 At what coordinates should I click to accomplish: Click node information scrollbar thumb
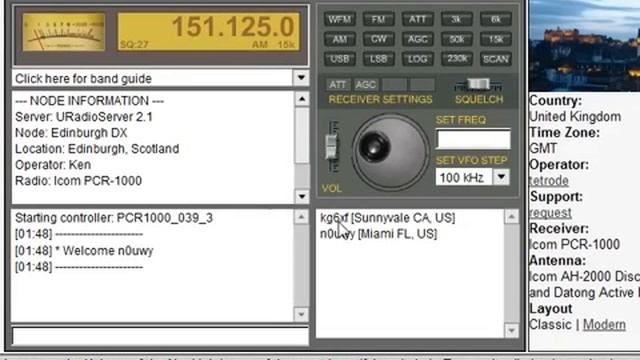(301, 135)
